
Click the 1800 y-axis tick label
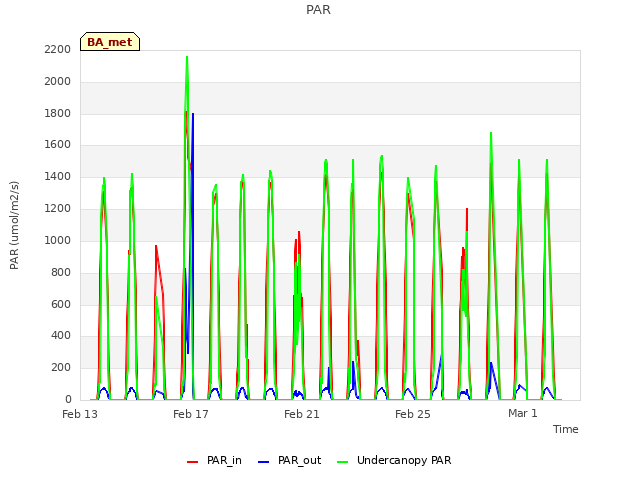pos(58,113)
